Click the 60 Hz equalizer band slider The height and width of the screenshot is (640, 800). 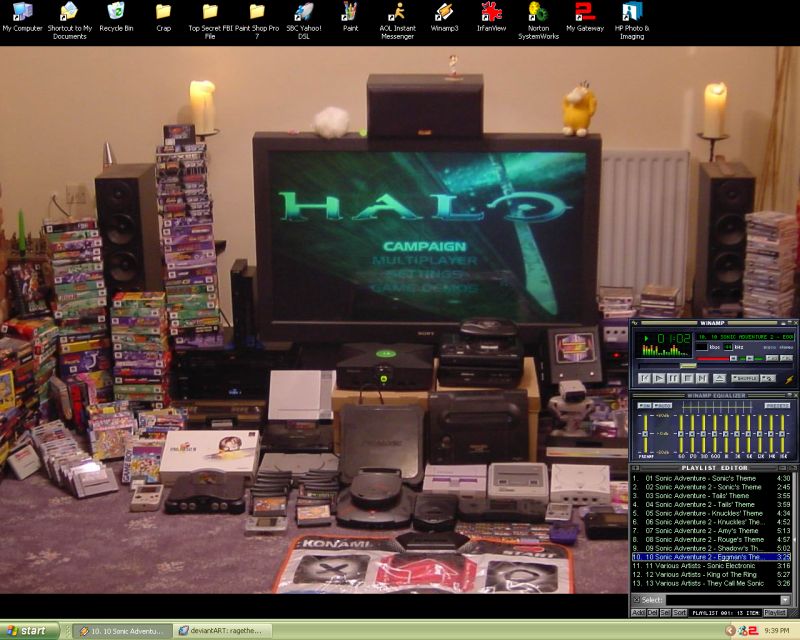681,434
